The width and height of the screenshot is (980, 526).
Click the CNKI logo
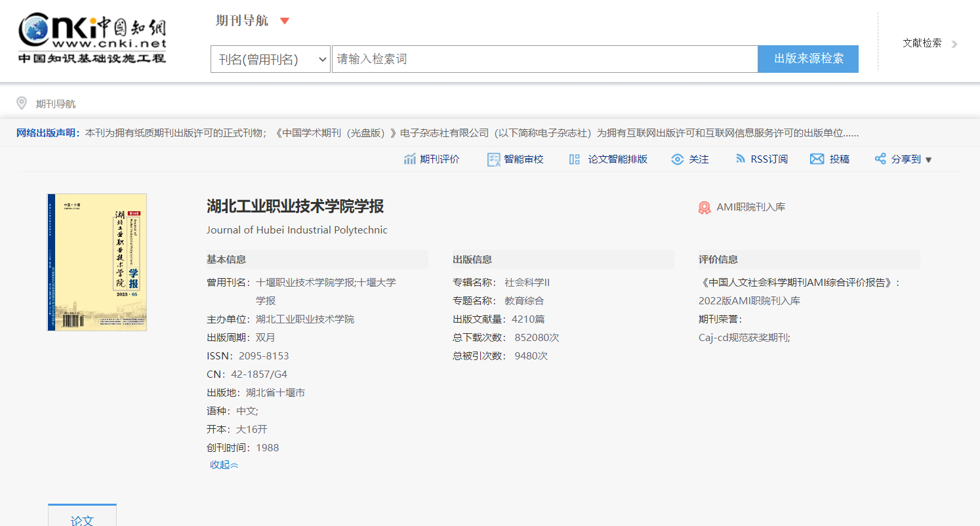pos(92,38)
